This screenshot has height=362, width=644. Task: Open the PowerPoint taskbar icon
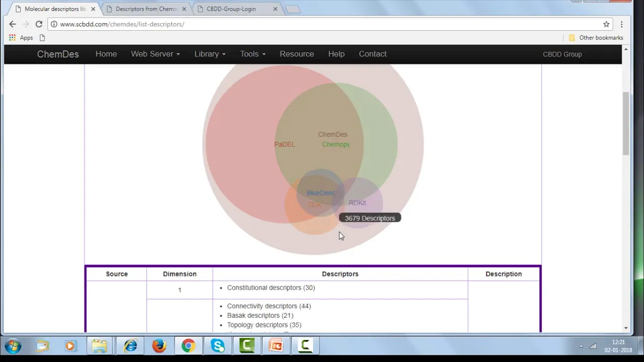[x=276, y=346]
